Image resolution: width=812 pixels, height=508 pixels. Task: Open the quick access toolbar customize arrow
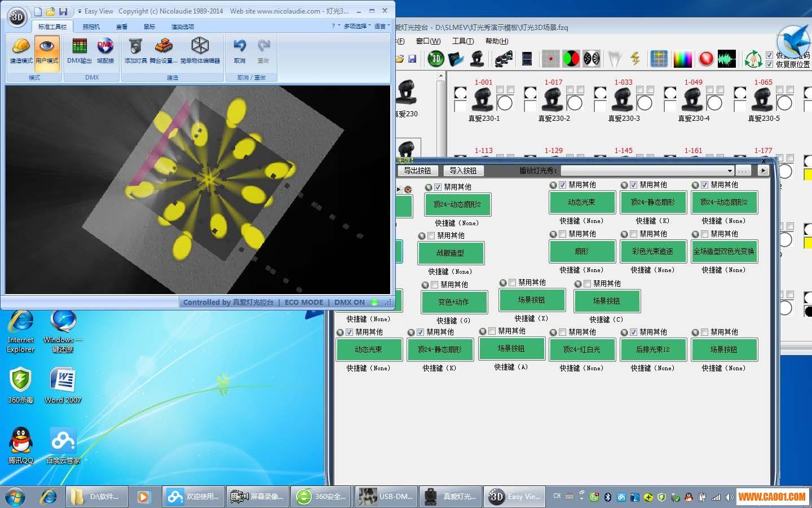[x=80, y=11]
